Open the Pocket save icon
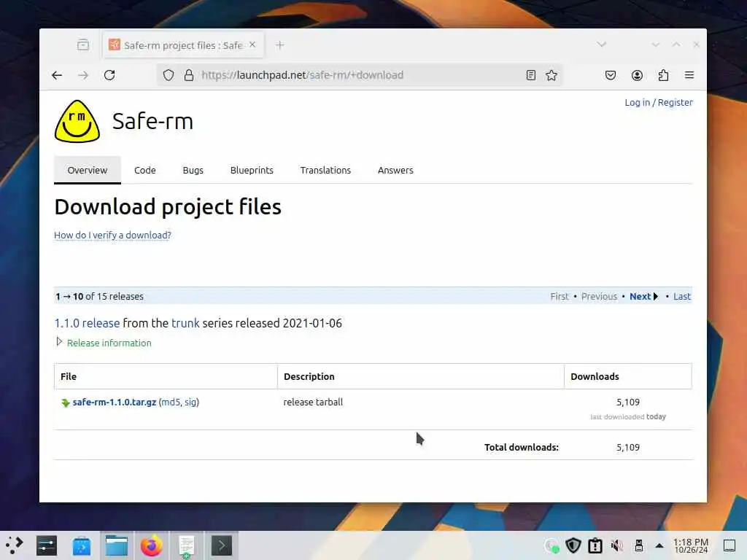This screenshot has height=560, width=747. 611,75
